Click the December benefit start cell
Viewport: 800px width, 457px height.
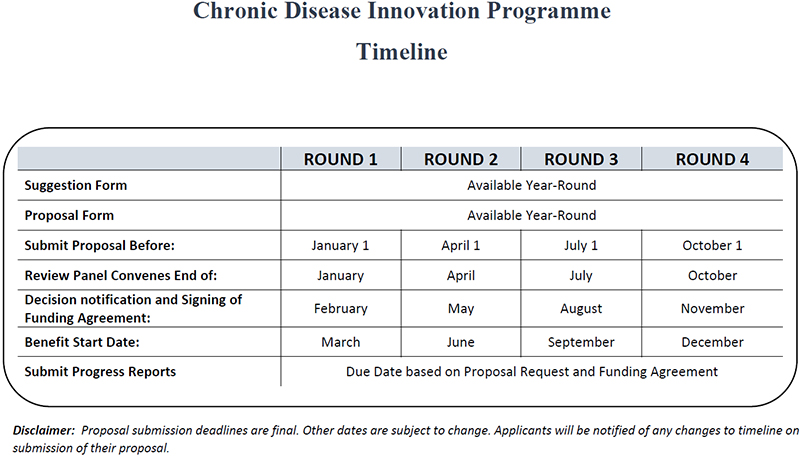[712, 342]
